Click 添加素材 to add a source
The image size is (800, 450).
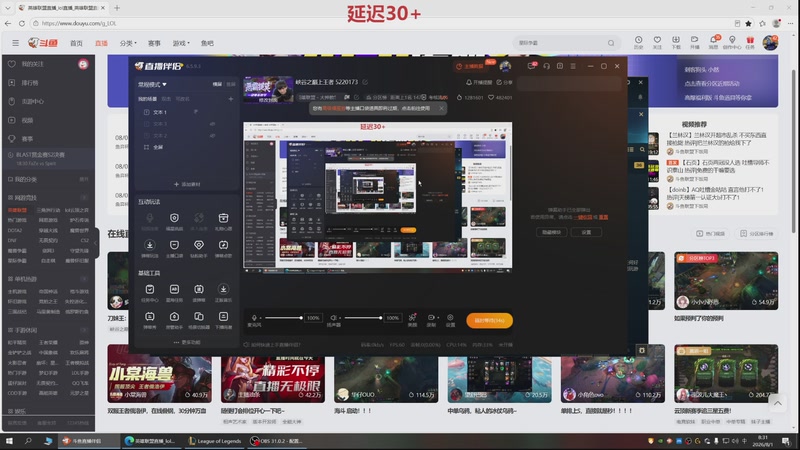[187, 184]
